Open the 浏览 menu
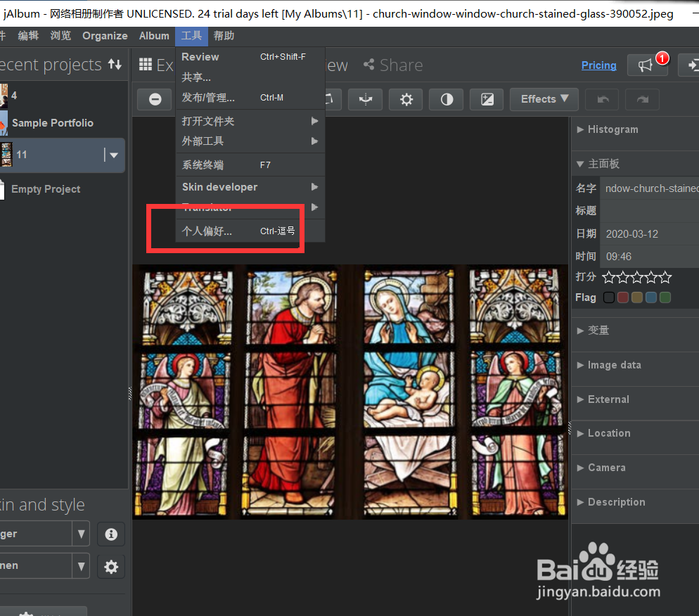 [x=60, y=36]
